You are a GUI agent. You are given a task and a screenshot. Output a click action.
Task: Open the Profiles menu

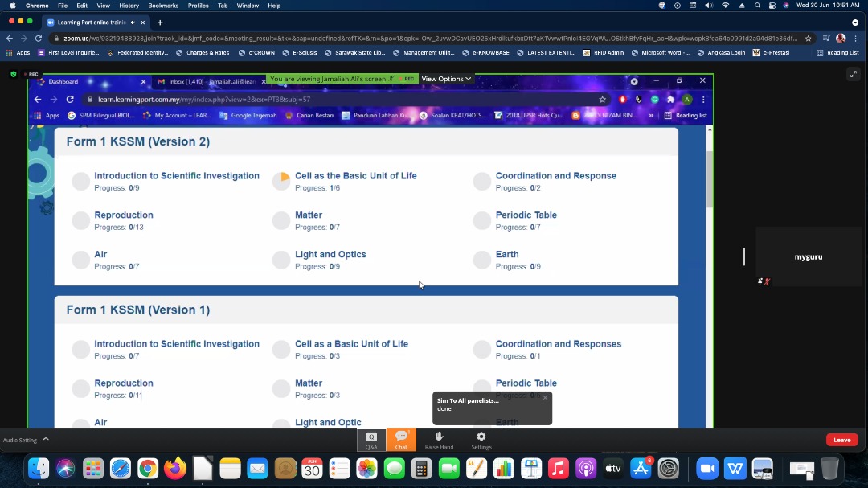coord(199,6)
